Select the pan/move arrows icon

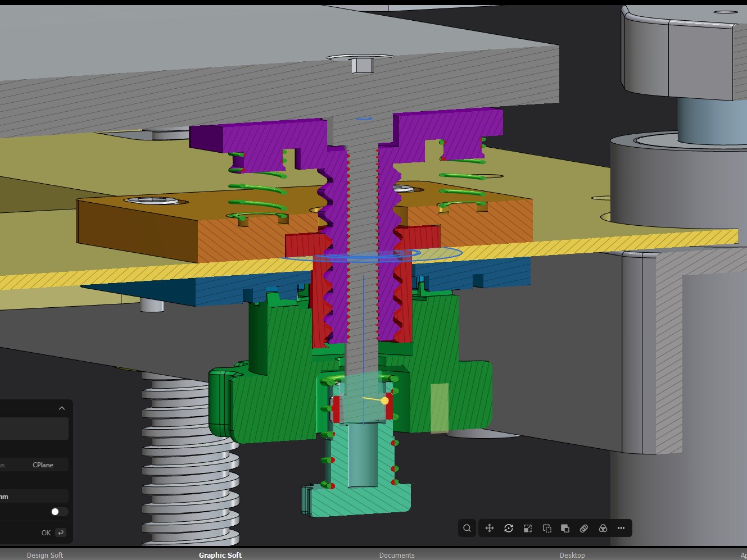point(490,528)
